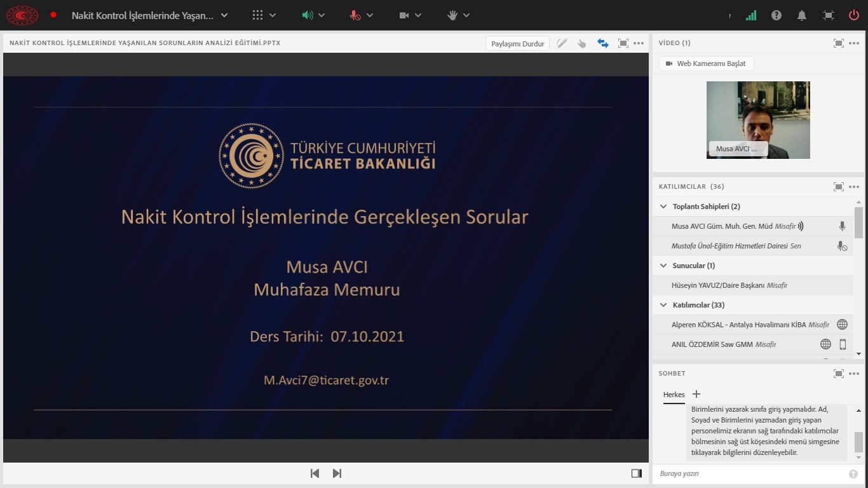Unmute the microphone in top bar
The width and height of the screenshot is (868, 488).
pos(355,15)
